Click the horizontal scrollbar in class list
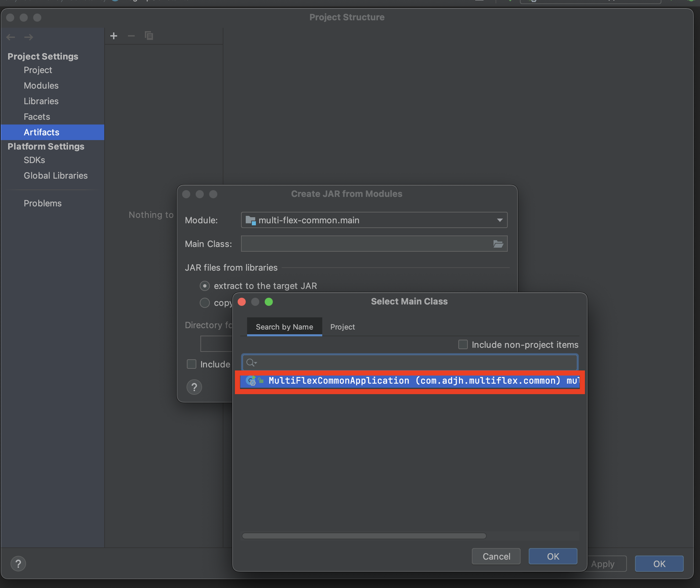This screenshot has width=700, height=588. [364, 536]
